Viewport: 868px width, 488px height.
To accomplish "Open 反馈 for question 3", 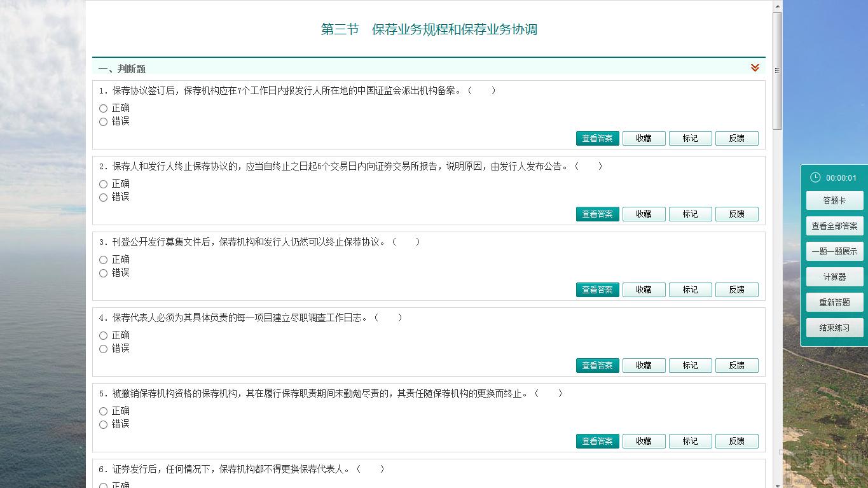I will click(737, 289).
